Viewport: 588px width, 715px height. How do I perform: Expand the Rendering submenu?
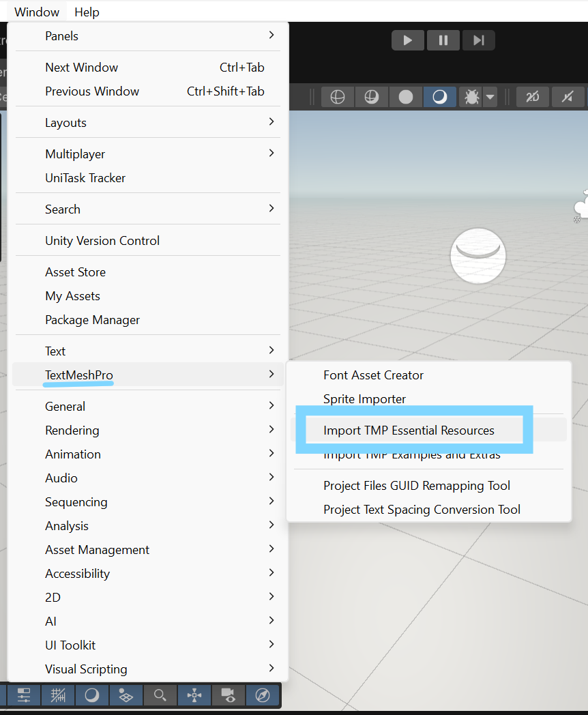click(x=148, y=431)
